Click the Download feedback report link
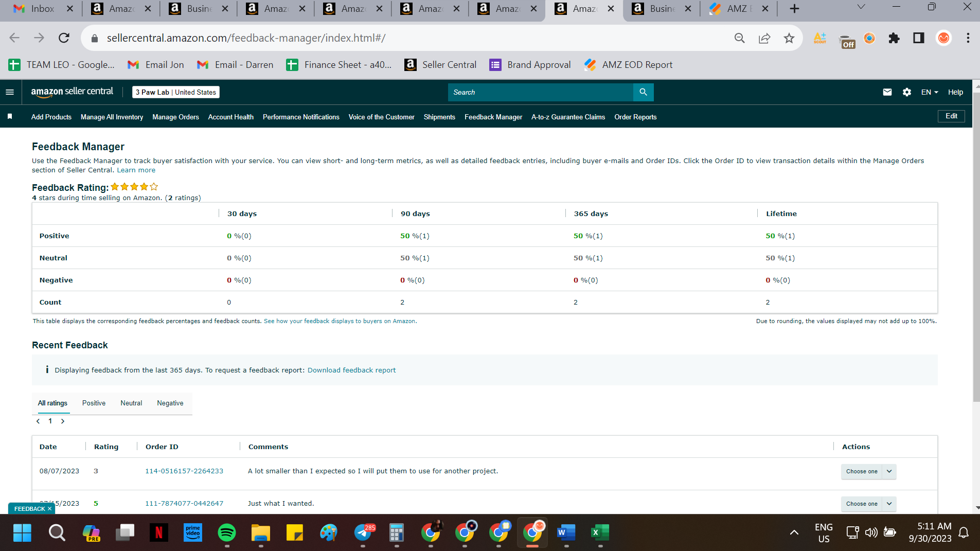Viewport: 980px width, 551px height. click(352, 370)
